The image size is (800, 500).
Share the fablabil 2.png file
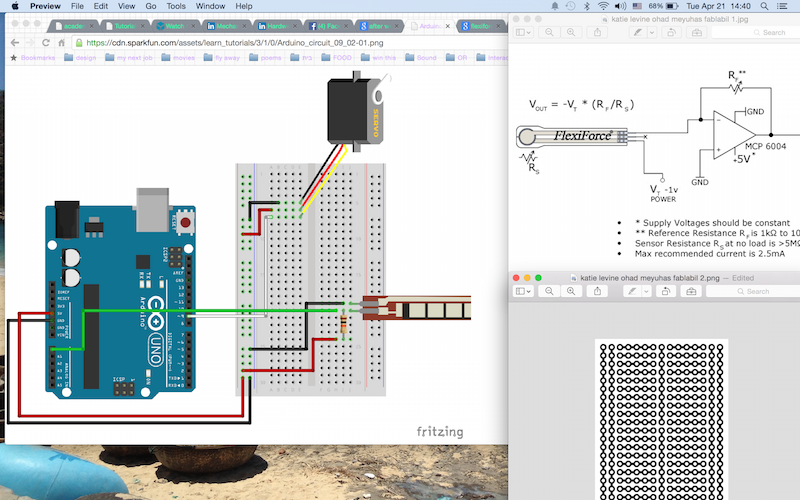597,291
